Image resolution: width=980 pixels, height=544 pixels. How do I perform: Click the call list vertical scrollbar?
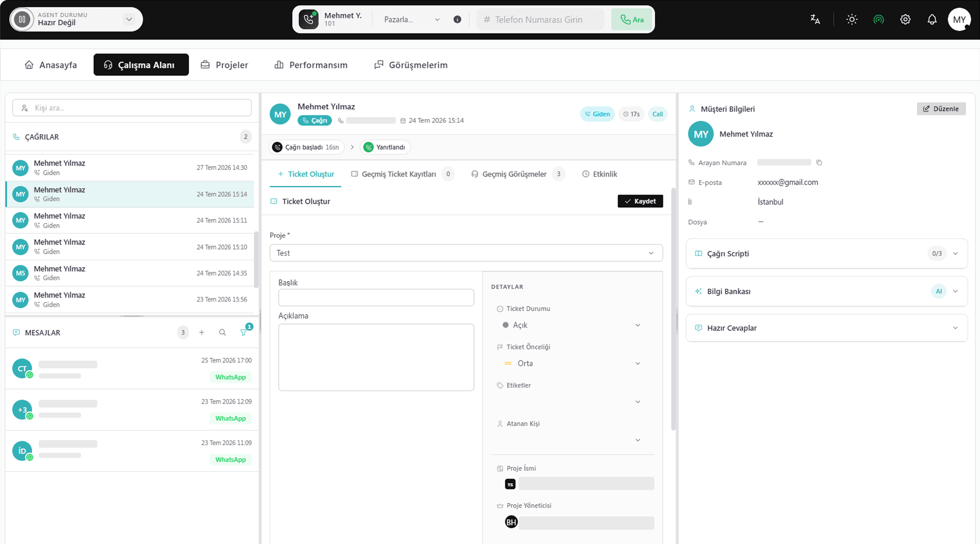(256, 260)
